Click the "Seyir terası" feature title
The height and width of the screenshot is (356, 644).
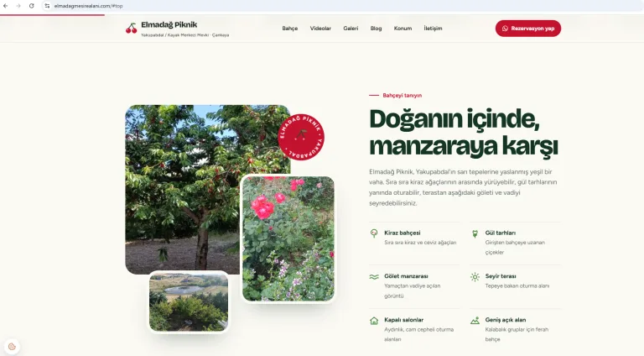click(x=501, y=276)
